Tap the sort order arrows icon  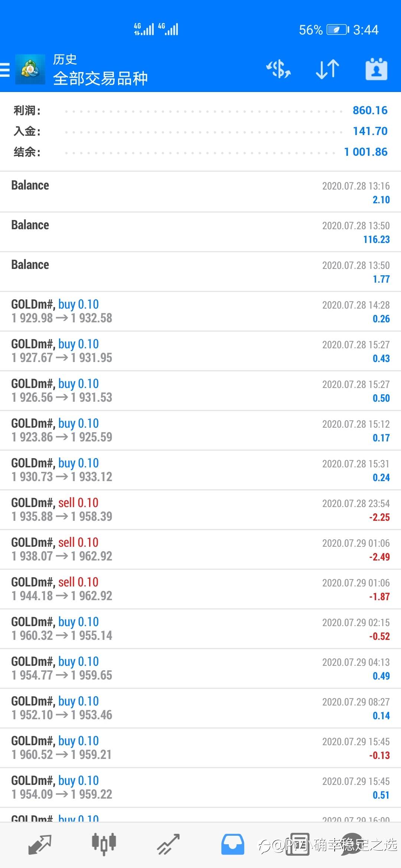(327, 69)
